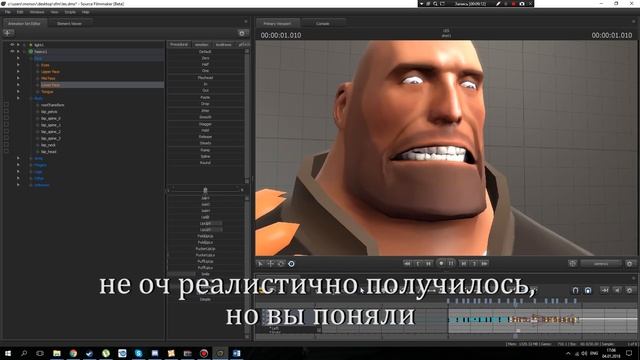Open the Edit menu
Image resolution: width=640 pixels, height=360 pixels.
click(x=20, y=12)
